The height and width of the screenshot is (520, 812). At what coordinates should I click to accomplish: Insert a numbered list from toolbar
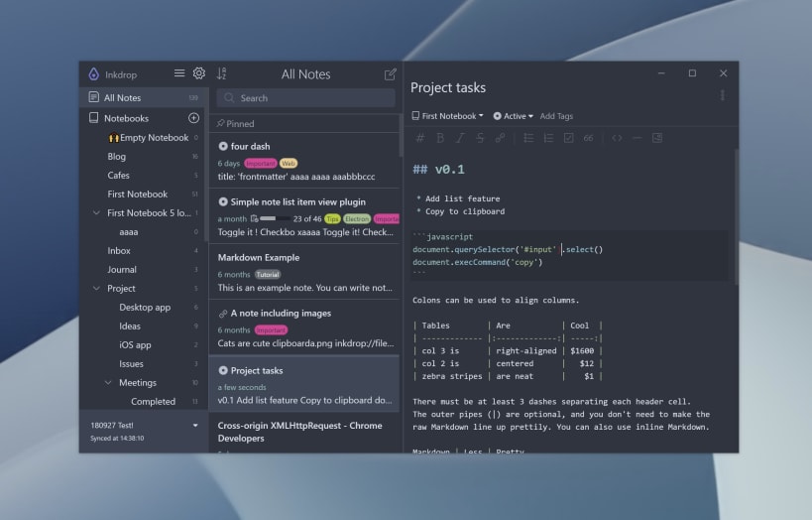click(x=548, y=138)
